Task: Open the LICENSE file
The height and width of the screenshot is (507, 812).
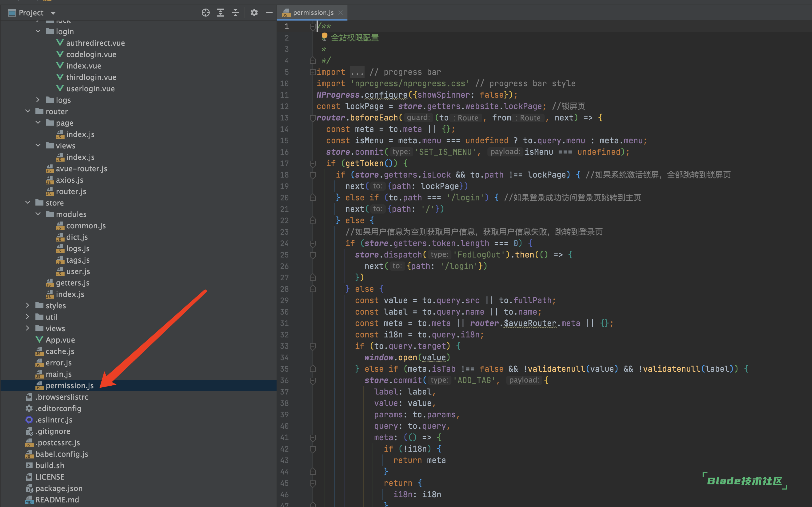Action: 50,477
